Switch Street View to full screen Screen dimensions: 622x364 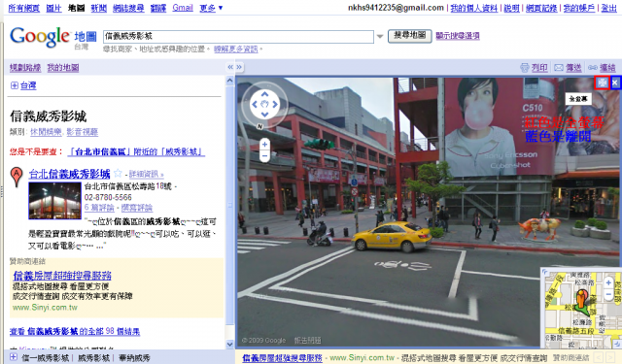603,83
